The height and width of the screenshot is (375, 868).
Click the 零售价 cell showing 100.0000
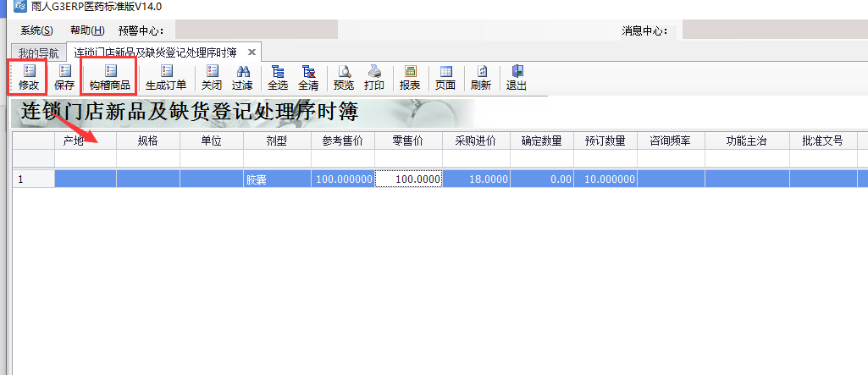click(408, 179)
